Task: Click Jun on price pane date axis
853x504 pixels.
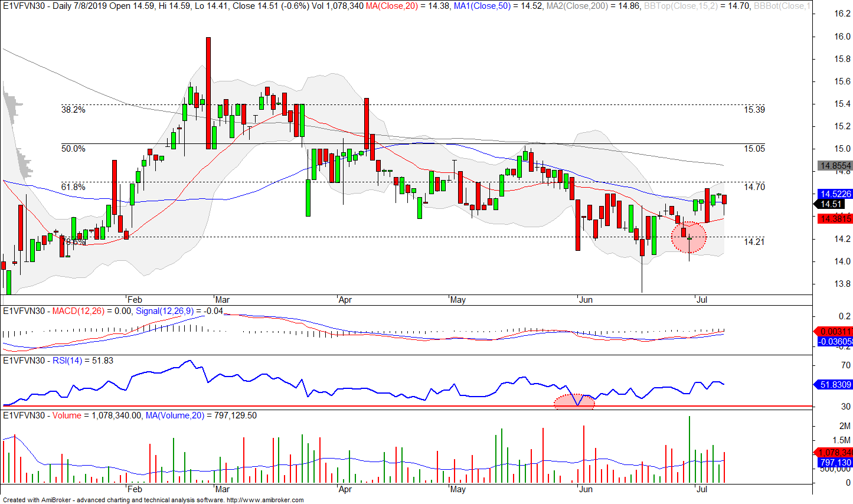Action: coord(586,300)
